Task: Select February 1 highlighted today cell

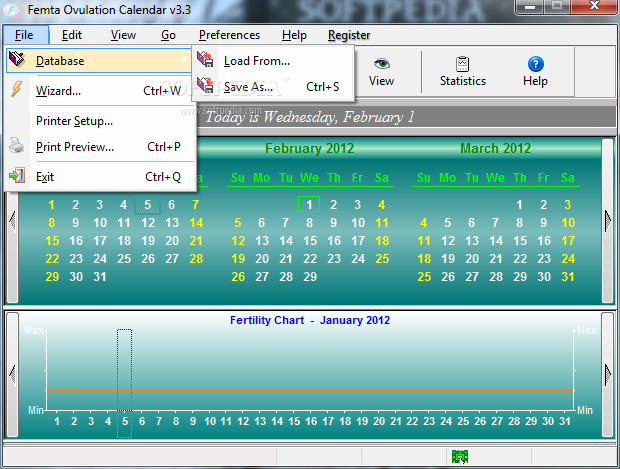Action: pyautogui.click(x=309, y=204)
